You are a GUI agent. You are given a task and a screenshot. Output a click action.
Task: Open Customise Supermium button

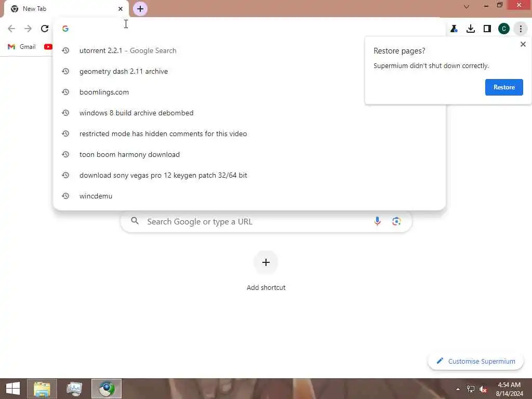click(476, 362)
